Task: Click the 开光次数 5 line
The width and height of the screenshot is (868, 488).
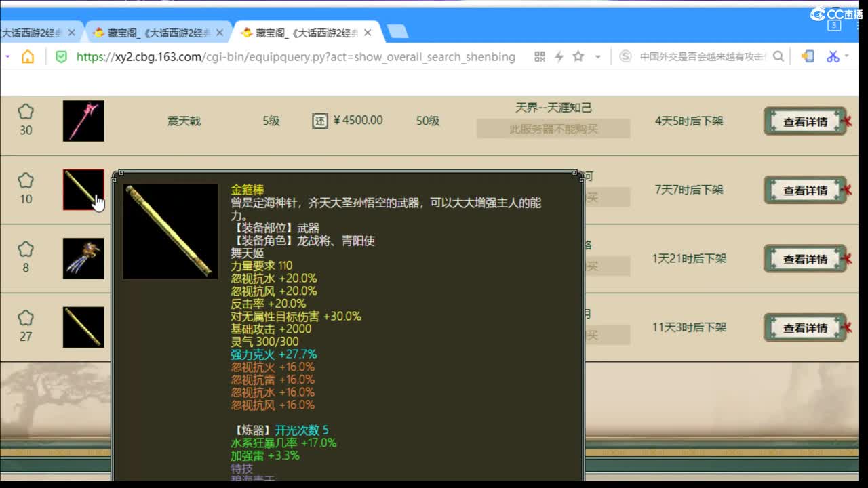Action: click(x=302, y=430)
